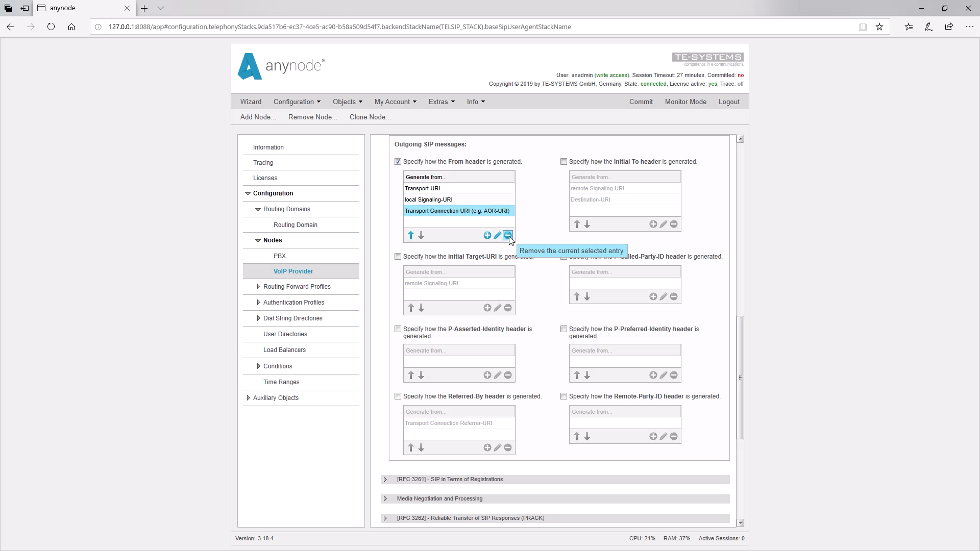Open the My Account dropdown menu
The image size is (980, 551).
pos(396,102)
